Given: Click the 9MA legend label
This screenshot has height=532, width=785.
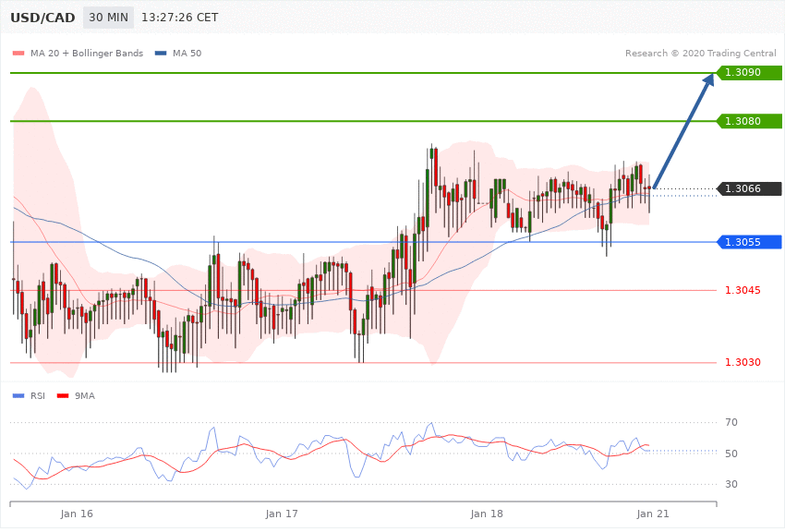Looking at the screenshot, I should [x=85, y=396].
